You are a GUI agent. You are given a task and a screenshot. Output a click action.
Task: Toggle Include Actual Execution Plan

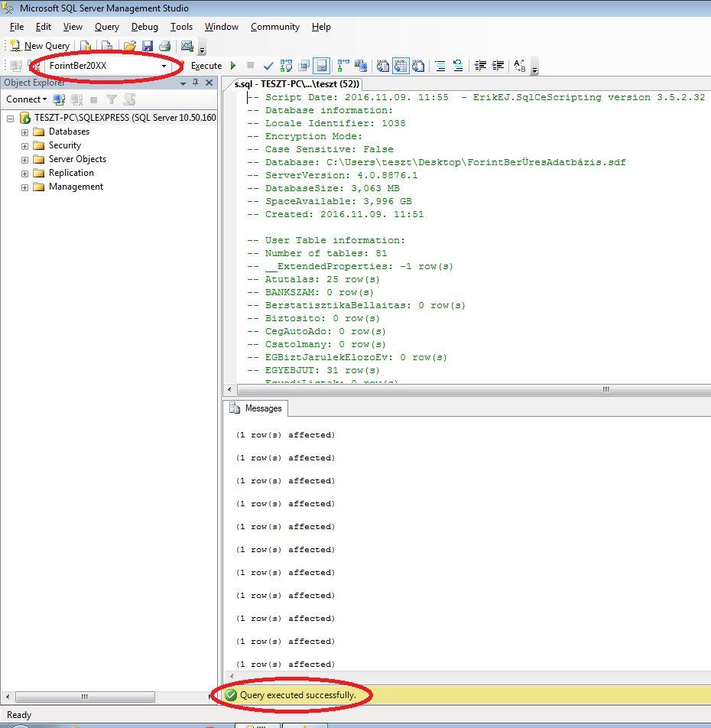343,66
